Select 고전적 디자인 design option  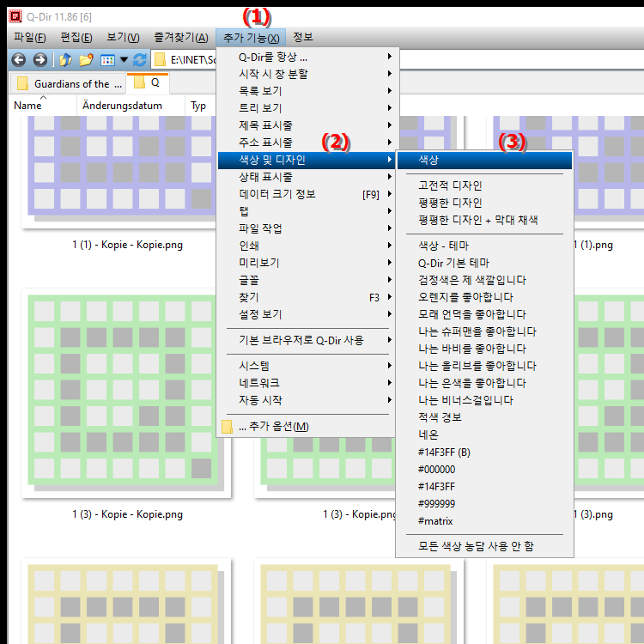pos(449,185)
